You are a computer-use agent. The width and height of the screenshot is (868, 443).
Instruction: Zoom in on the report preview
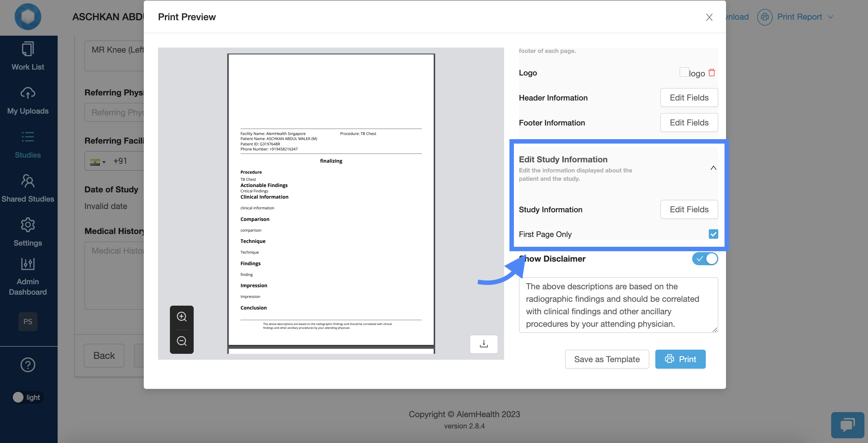point(182,317)
